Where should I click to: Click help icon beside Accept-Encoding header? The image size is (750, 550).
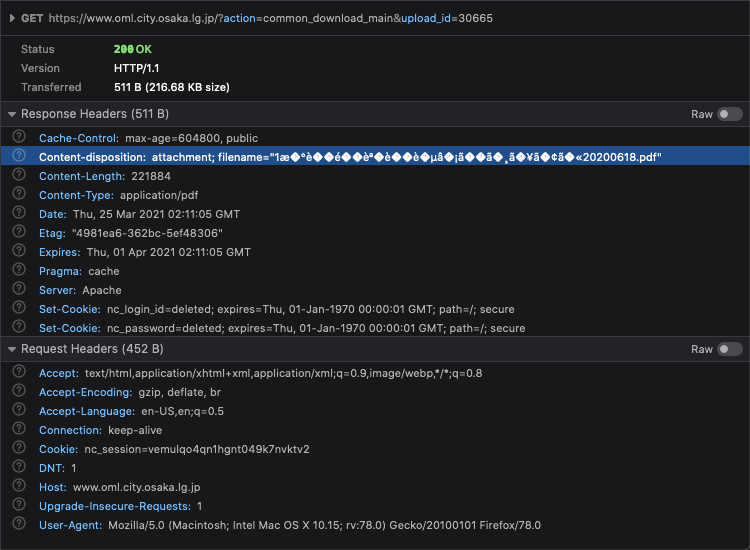pyautogui.click(x=18, y=392)
